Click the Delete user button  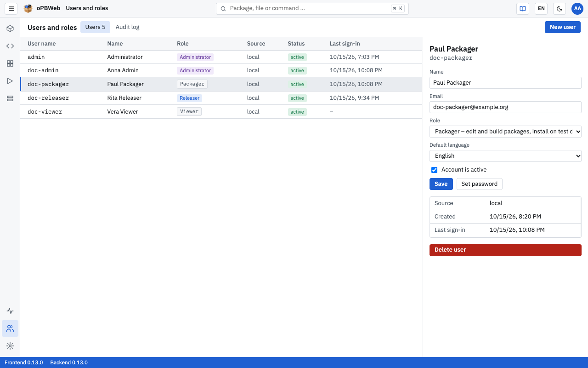505,250
